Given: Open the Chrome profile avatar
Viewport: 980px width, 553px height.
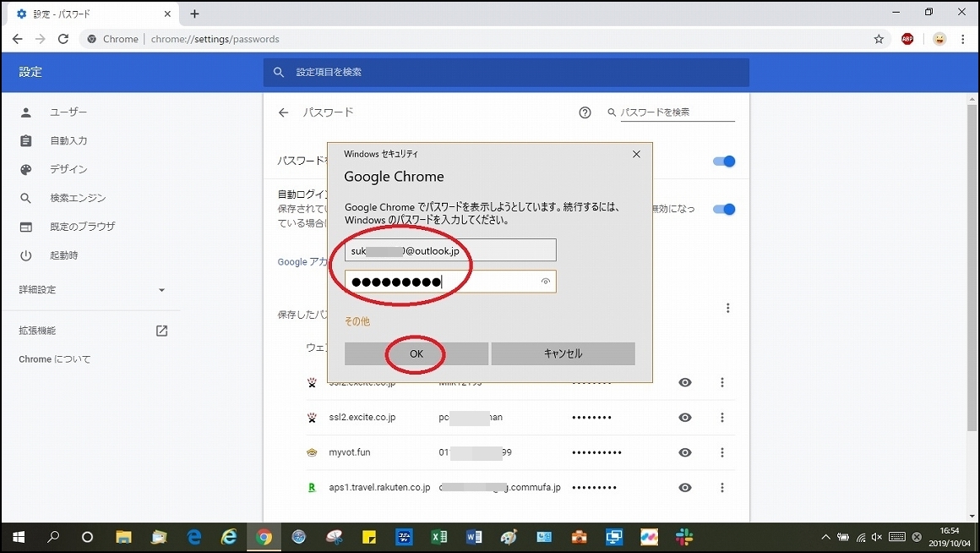Looking at the screenshot, I should point(939,39).
